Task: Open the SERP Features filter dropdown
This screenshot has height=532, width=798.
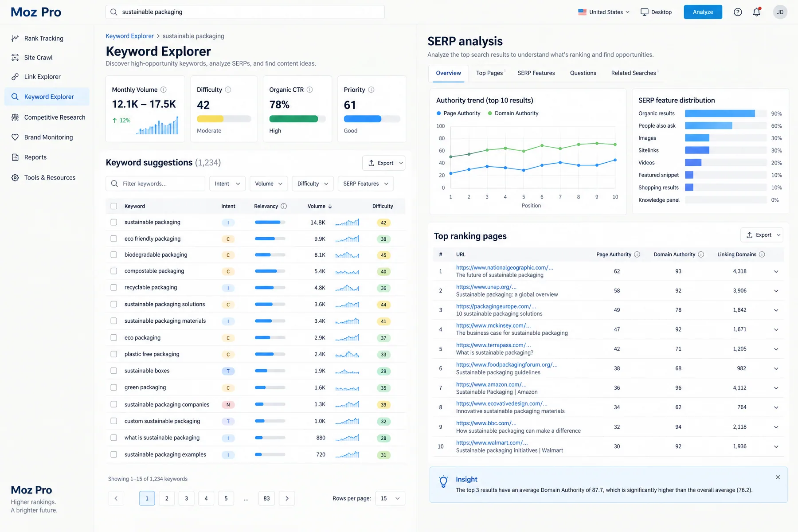Action: click(x=366, y=184)
